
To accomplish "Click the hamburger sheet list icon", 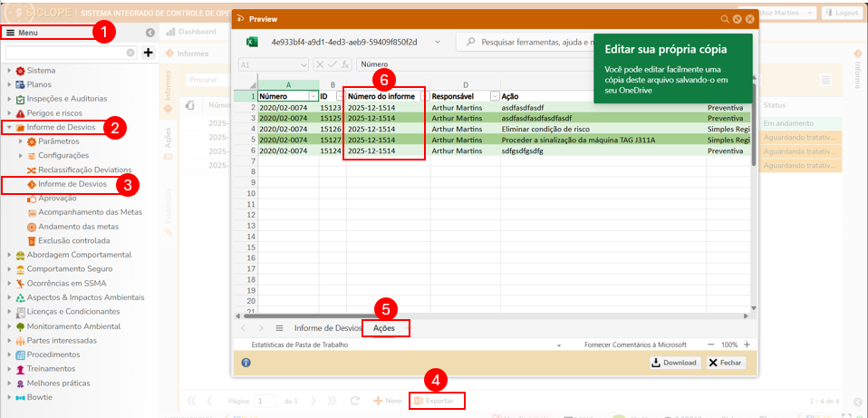I will [279, 327].
